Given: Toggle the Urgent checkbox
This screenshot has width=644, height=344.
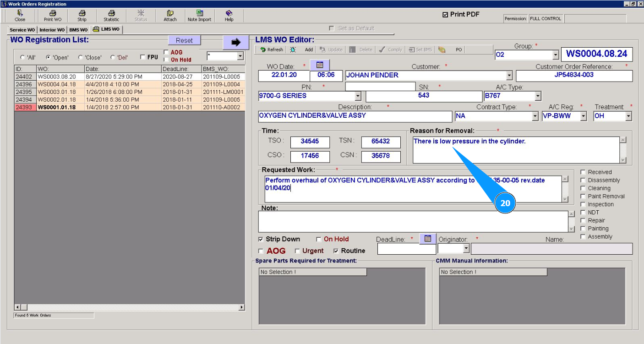Looking at the screenshot, I should coord(297,251).
